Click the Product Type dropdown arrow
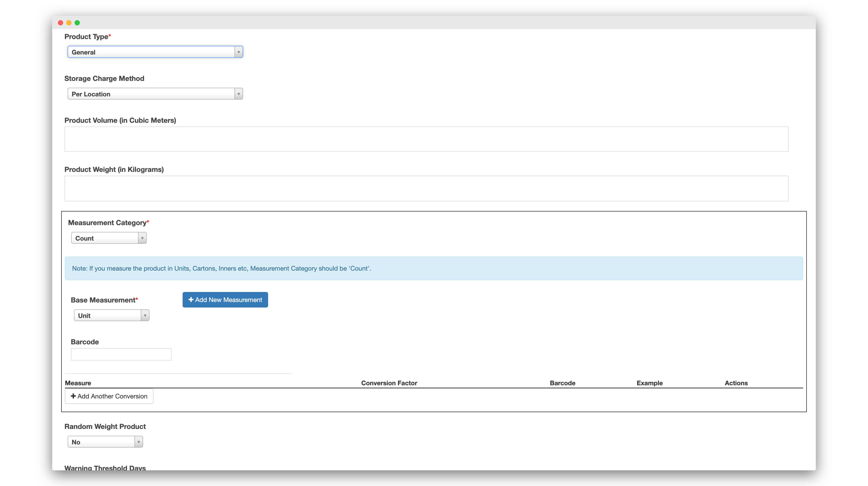Viewport: 868px width, 486px height. pyautogui.click(x=238, y=52)
